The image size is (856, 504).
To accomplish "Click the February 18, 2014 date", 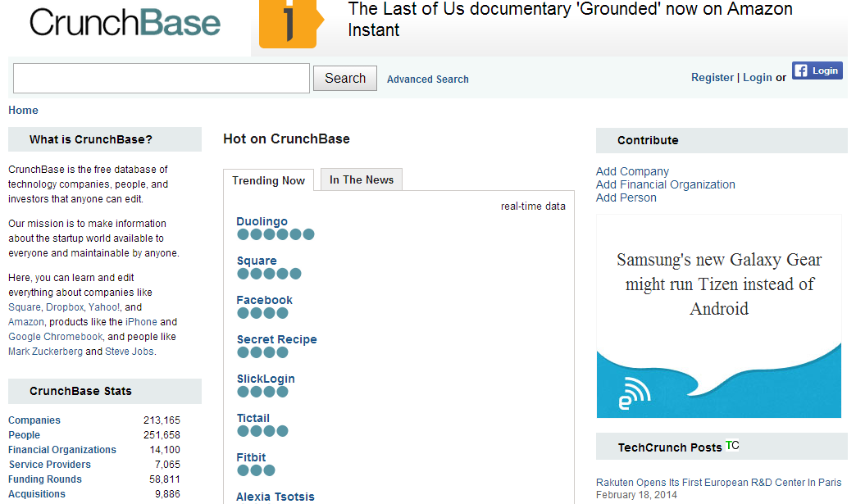I will coord(636,495).
